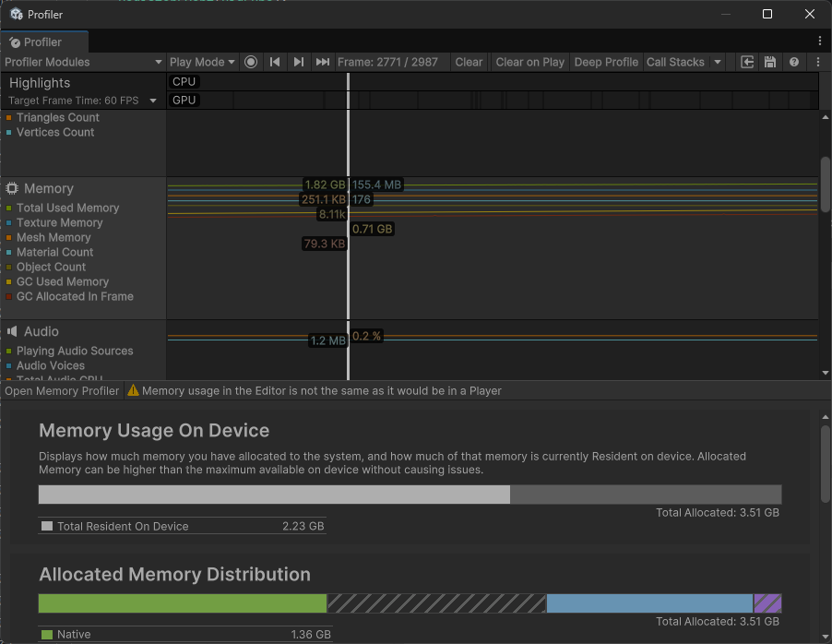
Task: Enable profiler recording with the record icon
Action: click(x=251, y=62)
